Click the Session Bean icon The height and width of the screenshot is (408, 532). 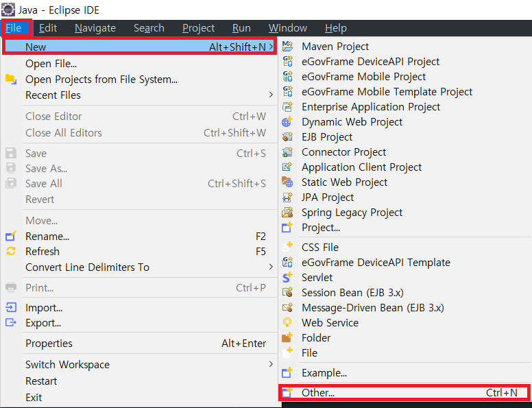pyautogui.click(x=287, y=292)
